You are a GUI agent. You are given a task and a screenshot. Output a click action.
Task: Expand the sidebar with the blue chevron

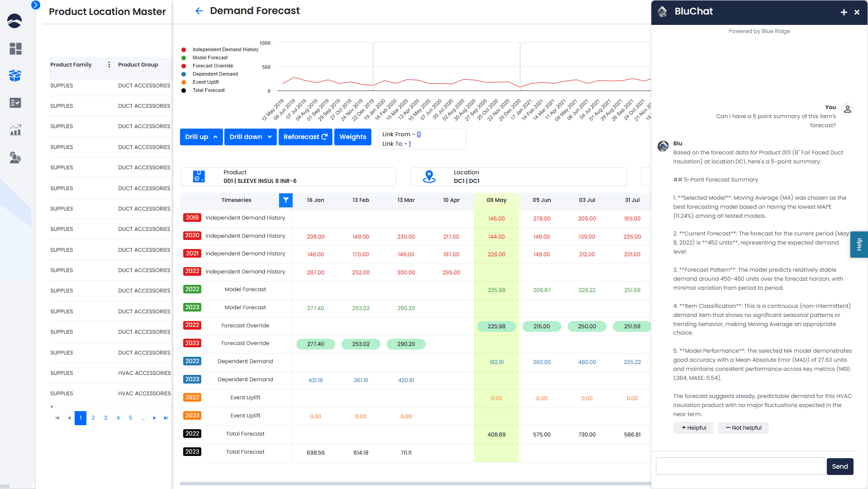[36, 5]
